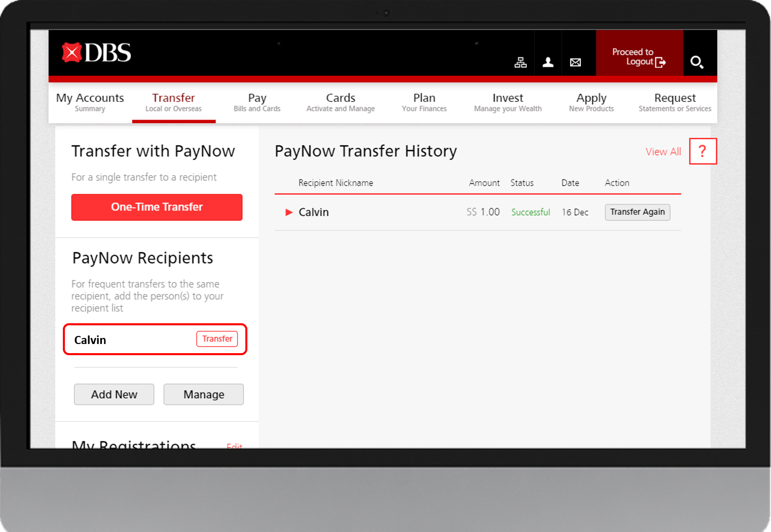Start a One-Time Transfer
This screenshot has height=532, width=771.
[157, 207]
